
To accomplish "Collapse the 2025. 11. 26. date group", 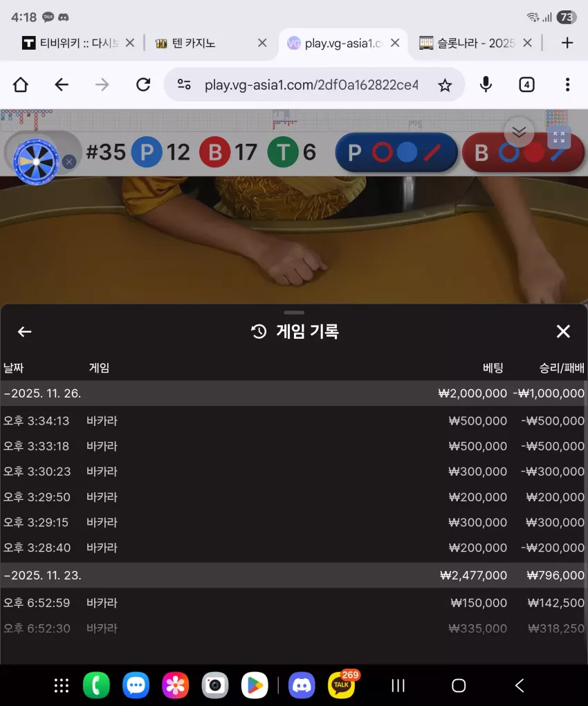I will click(x=293, y=393).
